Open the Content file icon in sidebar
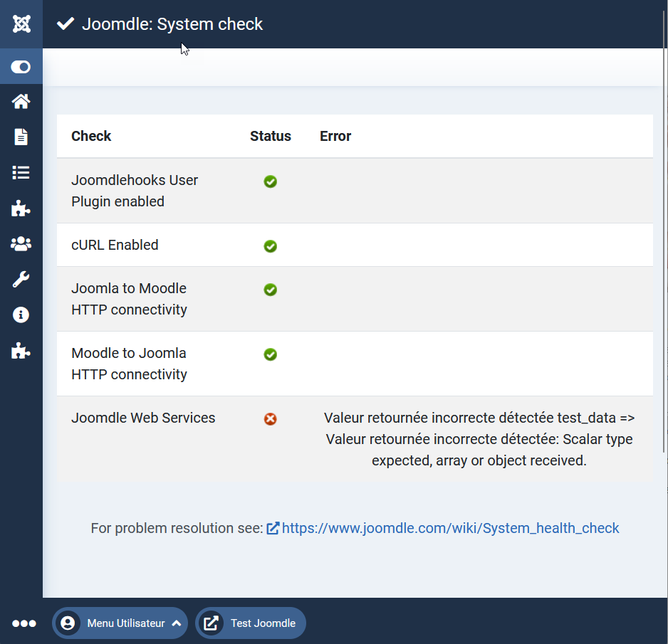 (x=21, y=137)
